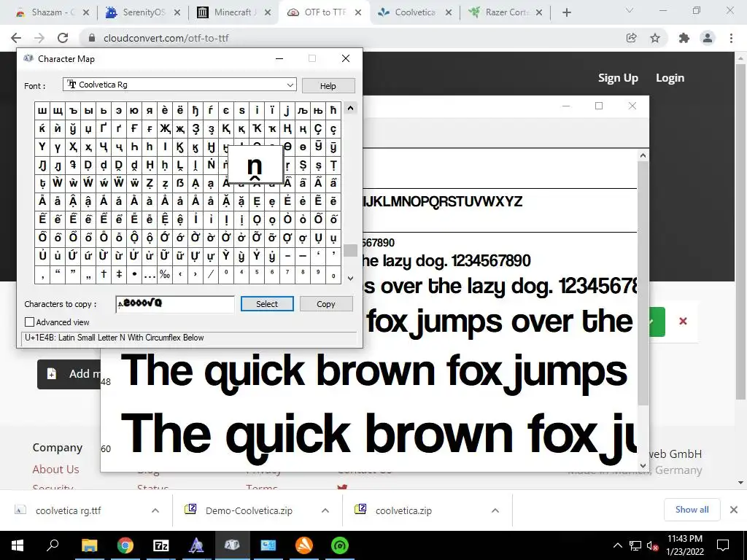
Task: Click the red X remove file icon
Action: pos(683,321)
